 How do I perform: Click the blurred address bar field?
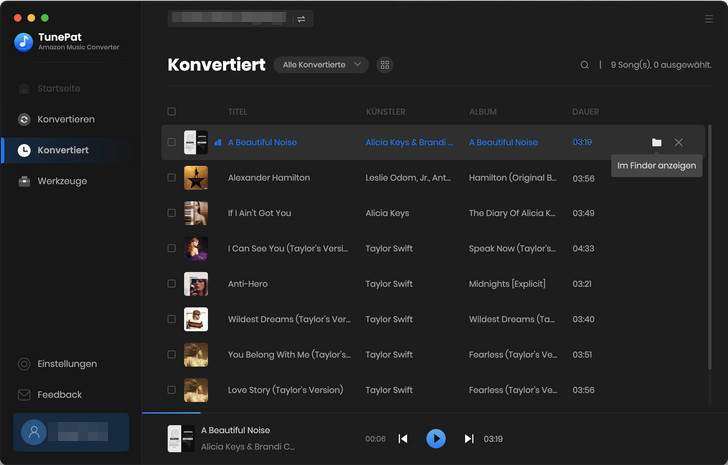[229, 19]
